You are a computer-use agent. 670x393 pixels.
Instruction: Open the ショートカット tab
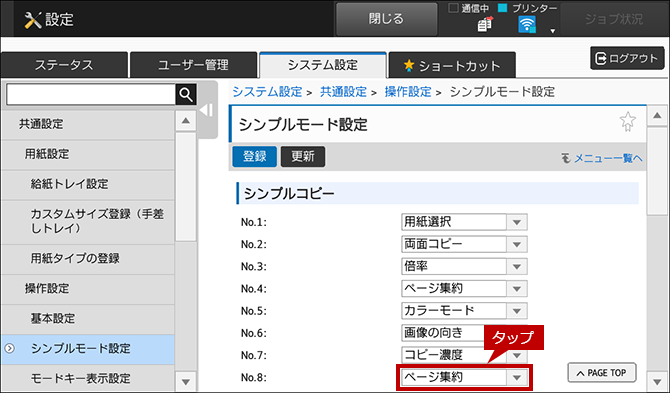pos(452,65)
